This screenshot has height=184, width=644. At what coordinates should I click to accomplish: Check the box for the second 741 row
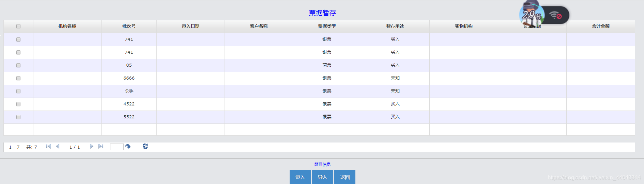pyautogui.click(x=18, y=52)
